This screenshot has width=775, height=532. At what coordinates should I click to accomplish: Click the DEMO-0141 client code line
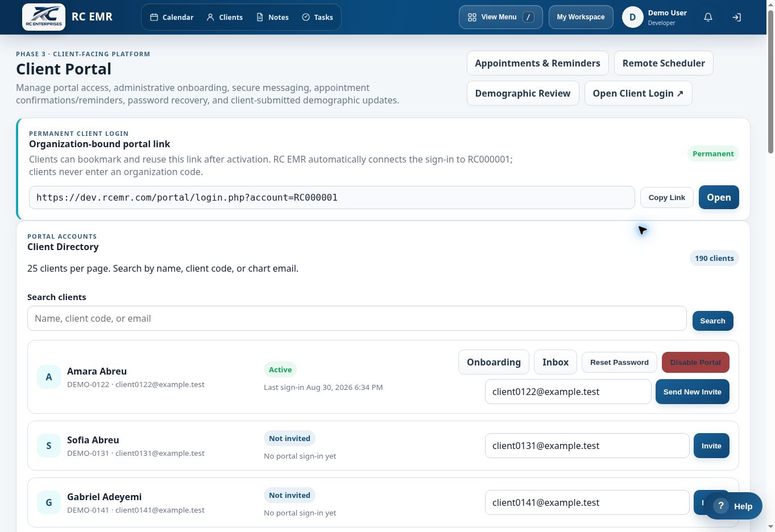pyautogui.click(x=136, y=510)
